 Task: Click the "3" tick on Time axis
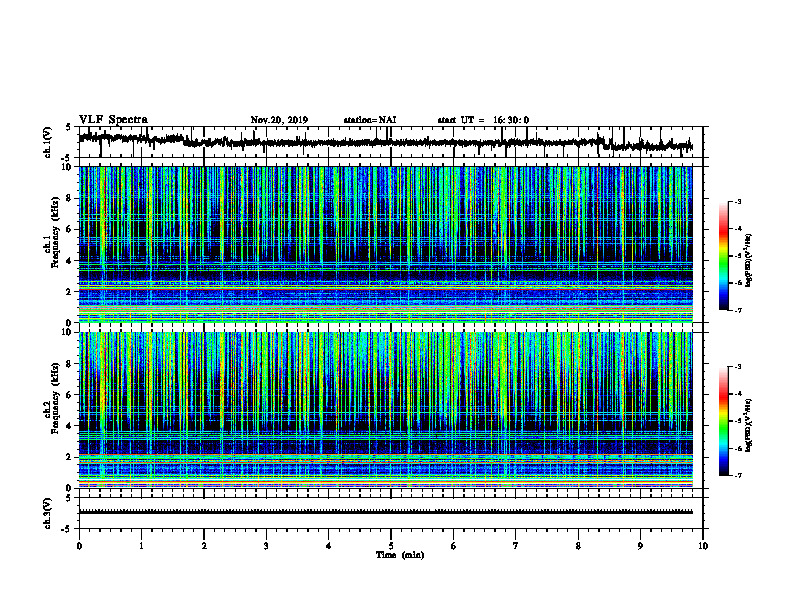pos(266,546)
